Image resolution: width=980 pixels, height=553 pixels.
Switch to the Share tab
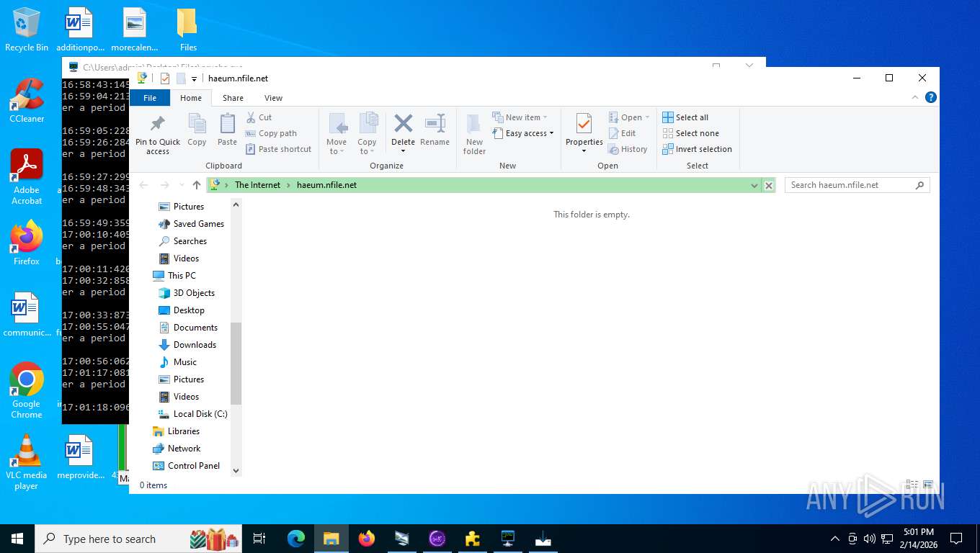[x=233, y=98]
